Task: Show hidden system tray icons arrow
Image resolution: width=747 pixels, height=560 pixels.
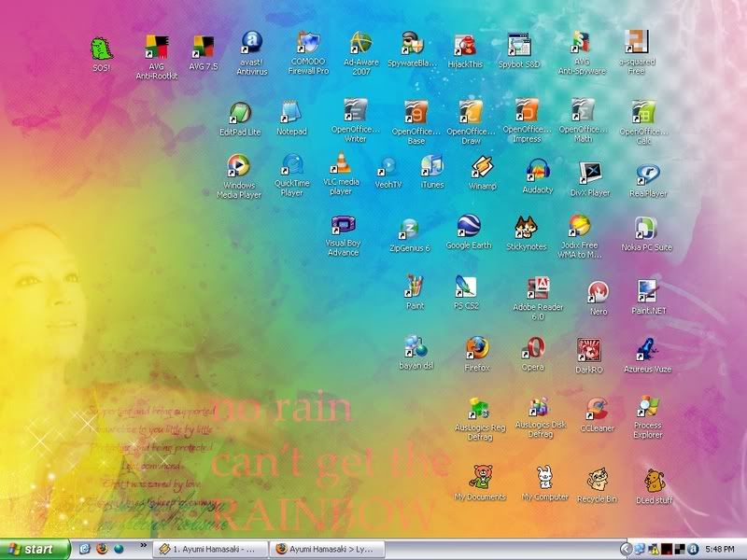Action: coord(627,548)
